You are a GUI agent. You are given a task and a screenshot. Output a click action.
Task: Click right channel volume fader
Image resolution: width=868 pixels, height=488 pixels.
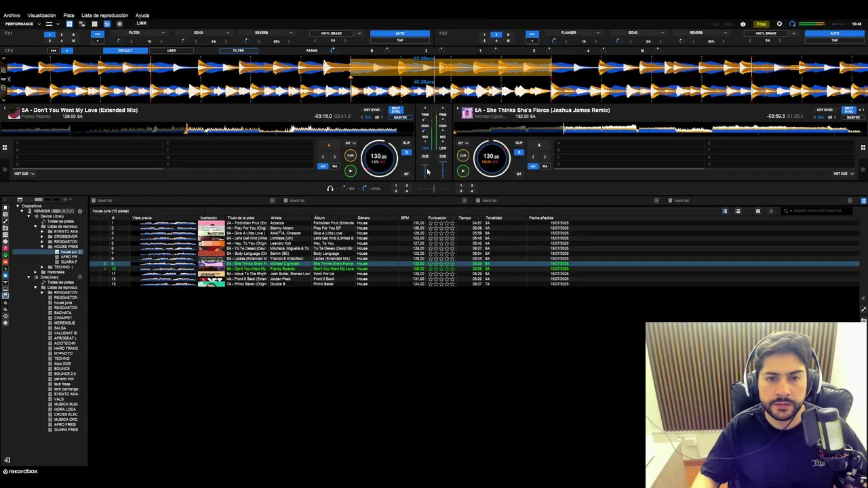pyautogui.click(x=442, y=171)
